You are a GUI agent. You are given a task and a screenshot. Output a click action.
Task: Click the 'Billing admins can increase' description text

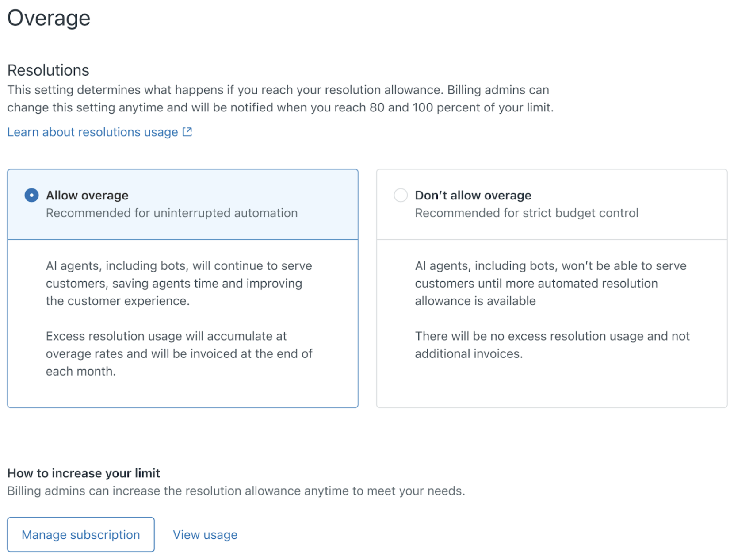coord(236,491)
